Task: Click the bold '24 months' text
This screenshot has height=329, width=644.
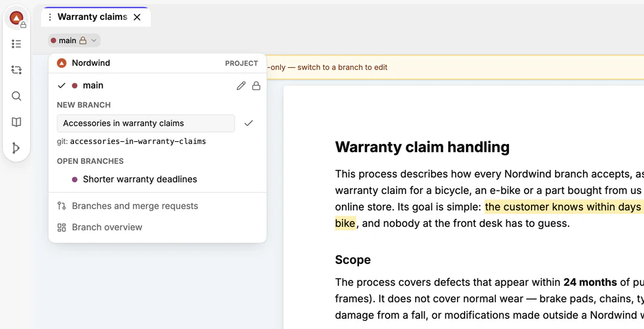Action: 590,282
